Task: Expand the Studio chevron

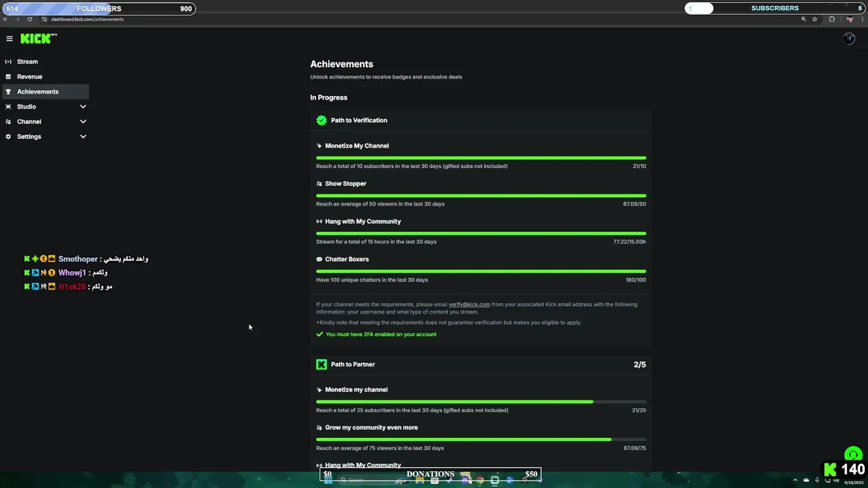Action: click(83, 106)
